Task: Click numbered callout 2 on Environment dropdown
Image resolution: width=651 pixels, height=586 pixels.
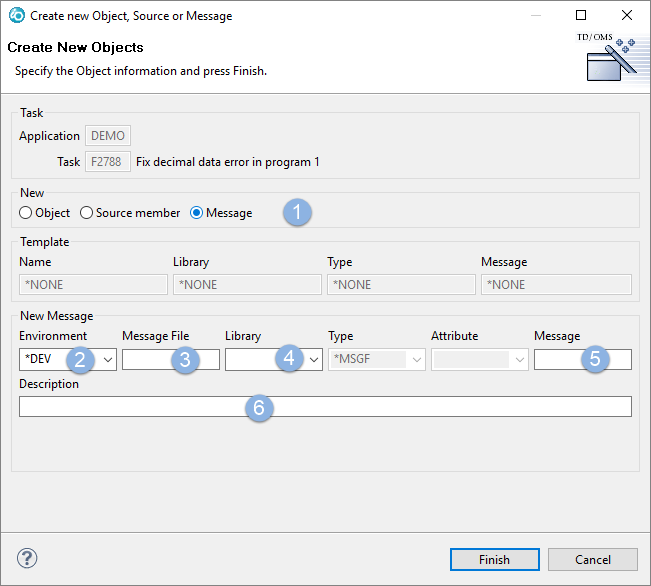Action: tap(81, 360)
